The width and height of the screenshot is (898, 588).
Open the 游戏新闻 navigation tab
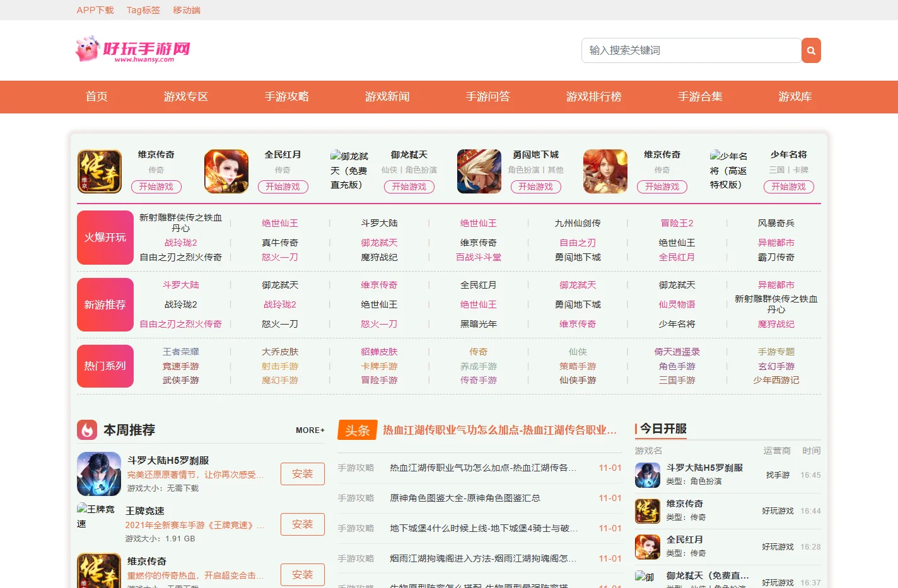pyautogui.click(x=387, y=96)
